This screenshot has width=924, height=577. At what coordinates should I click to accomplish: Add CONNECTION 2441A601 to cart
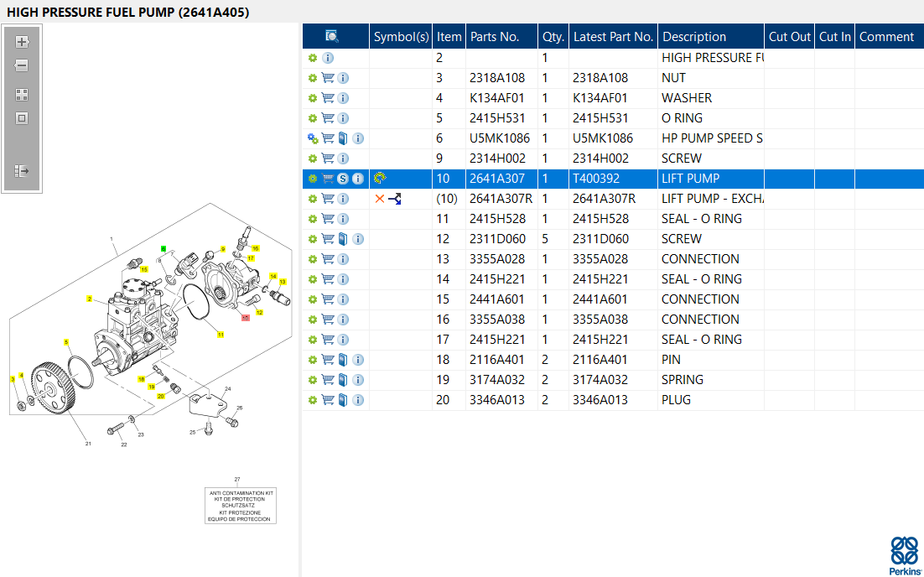click(328, 299)
